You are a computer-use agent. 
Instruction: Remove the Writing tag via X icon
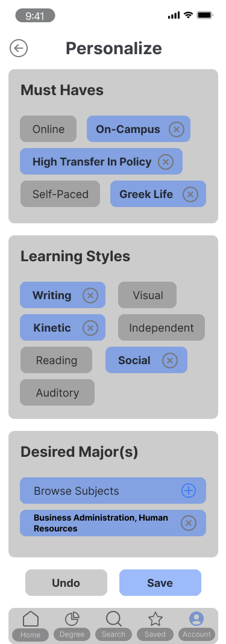click(x=90, y=296)
